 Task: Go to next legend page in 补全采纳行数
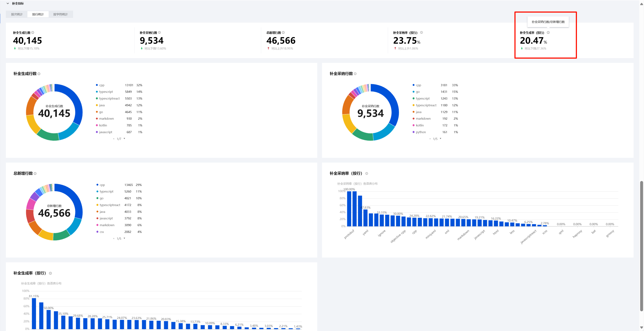pos(440,139)
